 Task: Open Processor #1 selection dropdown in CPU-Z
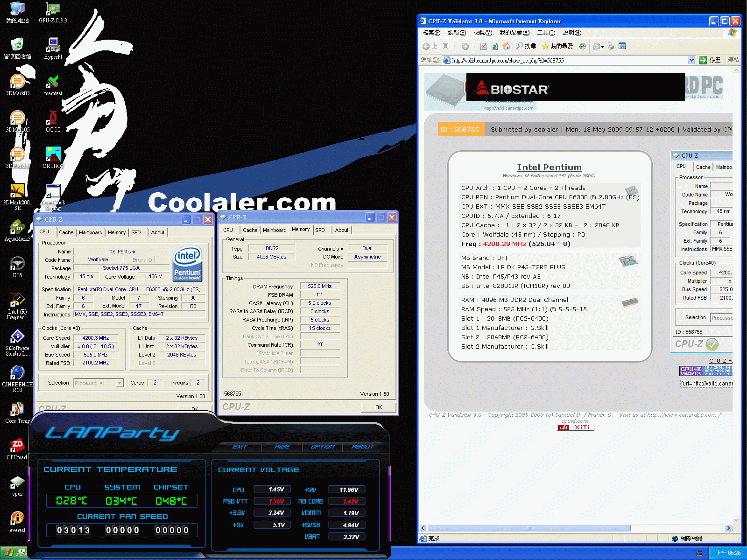(120, 383)
